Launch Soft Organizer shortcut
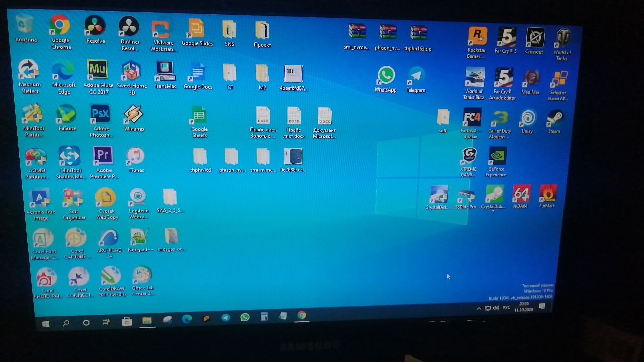This screenshot has width=644, height=362. click(73, 204)
